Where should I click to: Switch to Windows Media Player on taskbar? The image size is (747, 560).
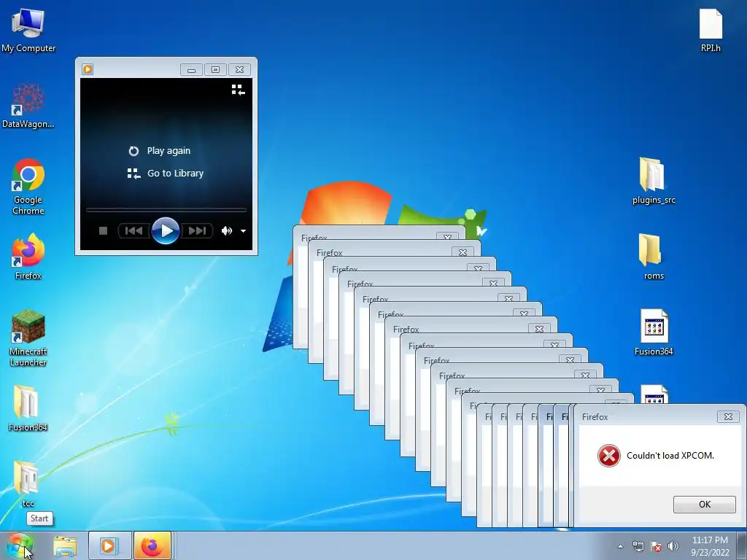[x=109, y=545]
